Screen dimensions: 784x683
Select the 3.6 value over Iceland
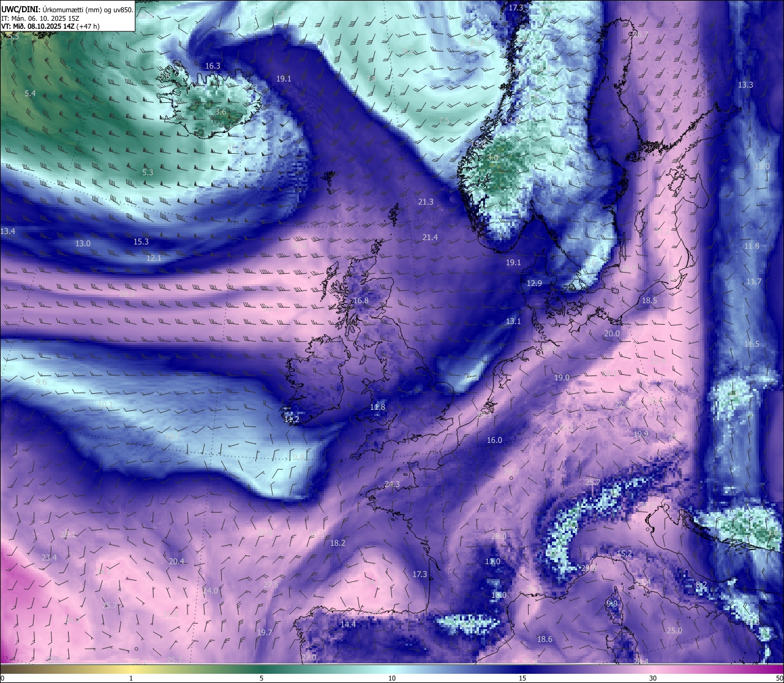(x=221, y=112)
